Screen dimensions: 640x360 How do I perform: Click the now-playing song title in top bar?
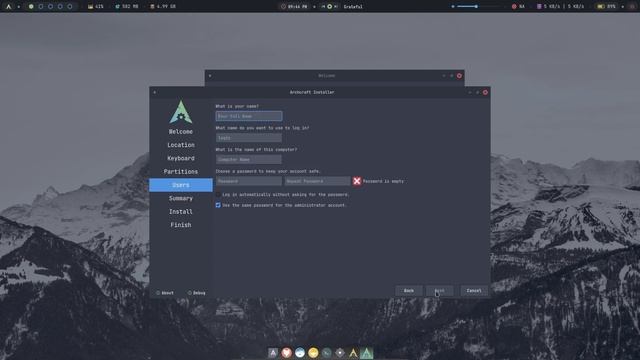(x=353, y=7)
